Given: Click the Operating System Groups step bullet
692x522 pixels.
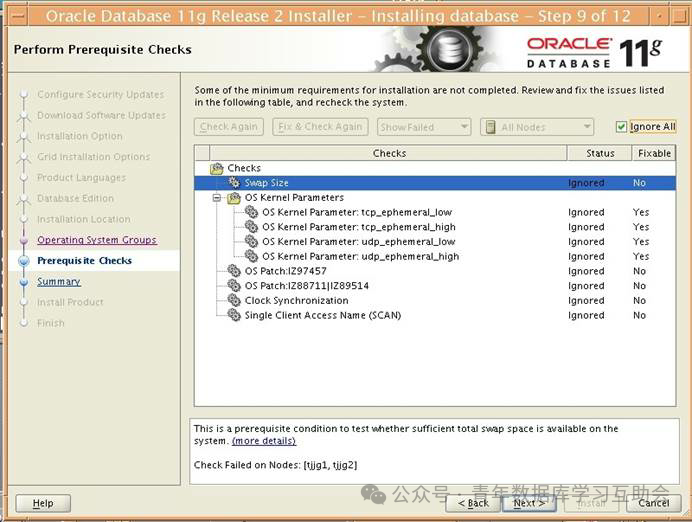Looking at the screenshot, I should (x=24, y=240).
